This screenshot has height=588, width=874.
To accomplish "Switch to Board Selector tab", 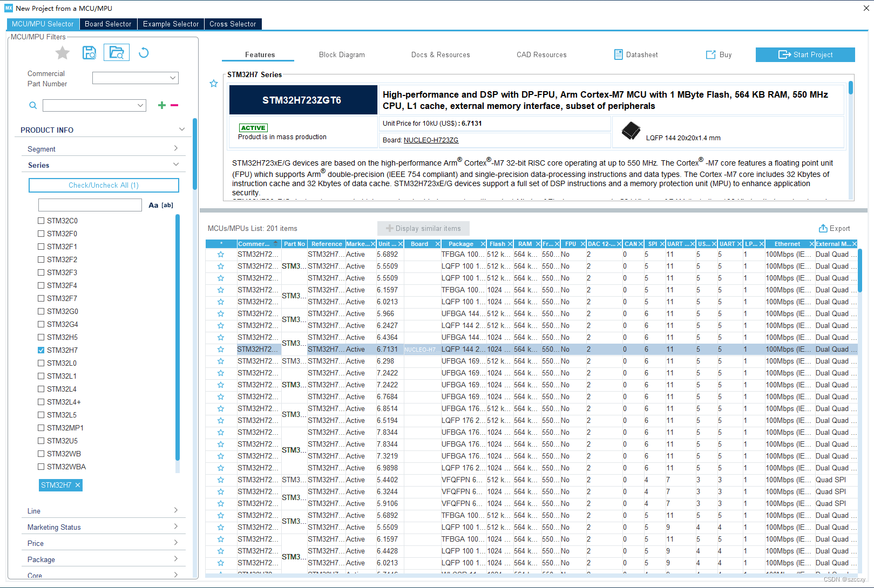I will [x=108, y=24].
